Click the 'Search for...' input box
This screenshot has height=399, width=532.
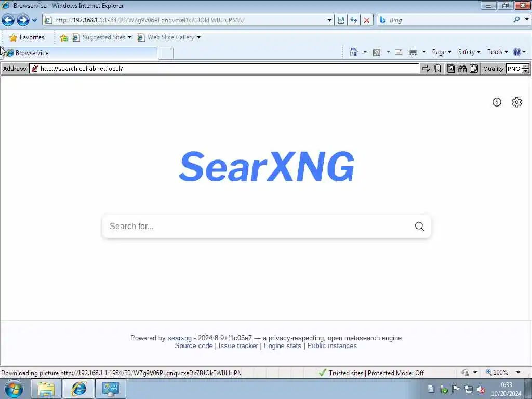click(x=258, y=227)
